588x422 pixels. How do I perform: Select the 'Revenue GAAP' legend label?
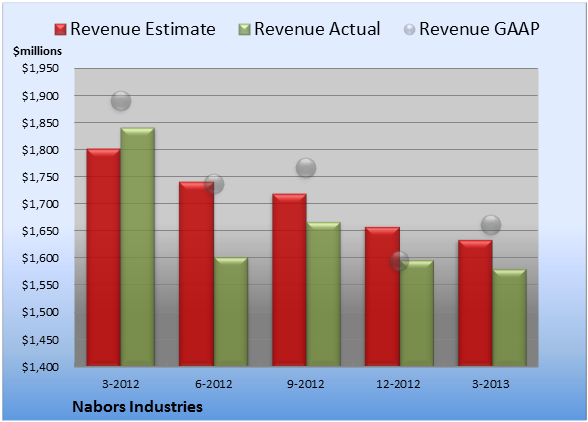479,29
